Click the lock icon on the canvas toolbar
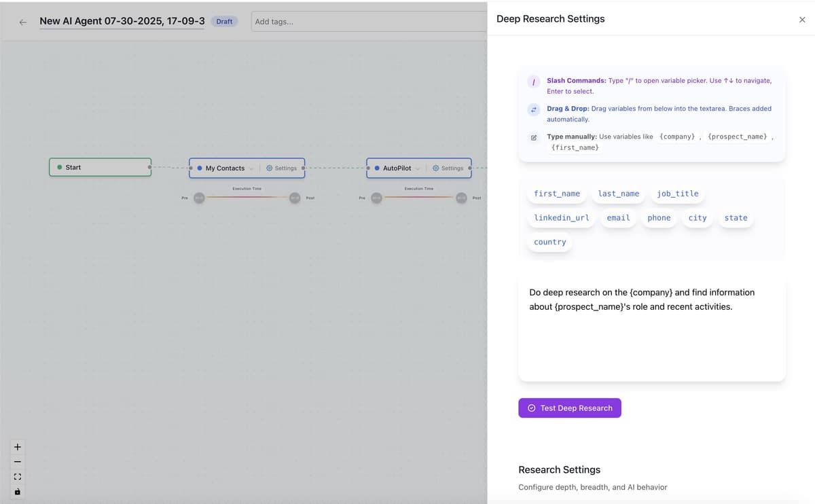Screen dimensions: 815x504 tap(17, 491)
